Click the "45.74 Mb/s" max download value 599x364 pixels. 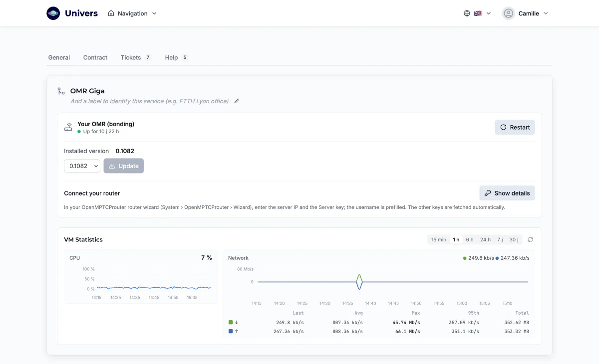(x=406, y=323)
